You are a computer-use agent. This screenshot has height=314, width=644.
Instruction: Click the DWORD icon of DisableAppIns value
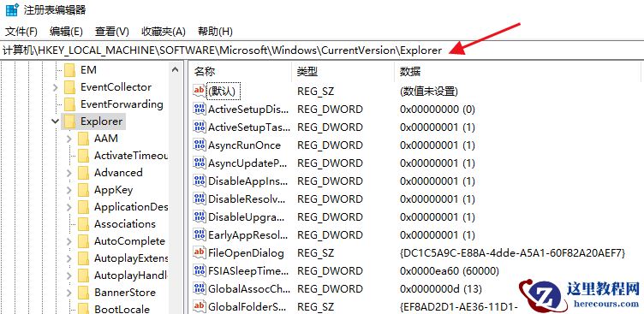pyautogui.click(x=200, y=181)
